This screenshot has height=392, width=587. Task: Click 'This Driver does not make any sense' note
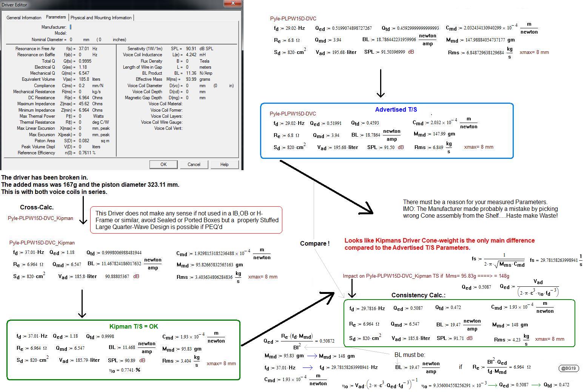click(x=187, y=220)
